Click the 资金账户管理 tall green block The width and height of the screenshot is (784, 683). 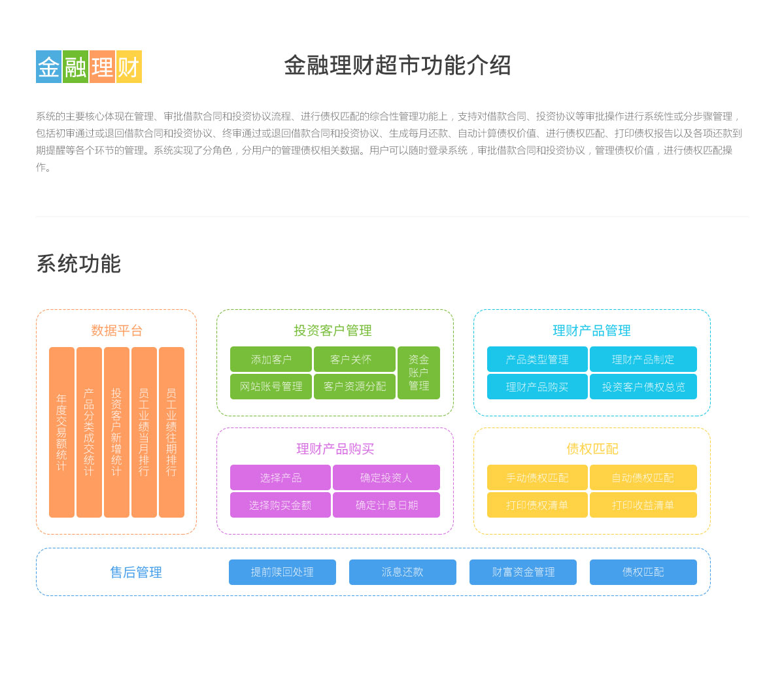(x=418, y=373)
